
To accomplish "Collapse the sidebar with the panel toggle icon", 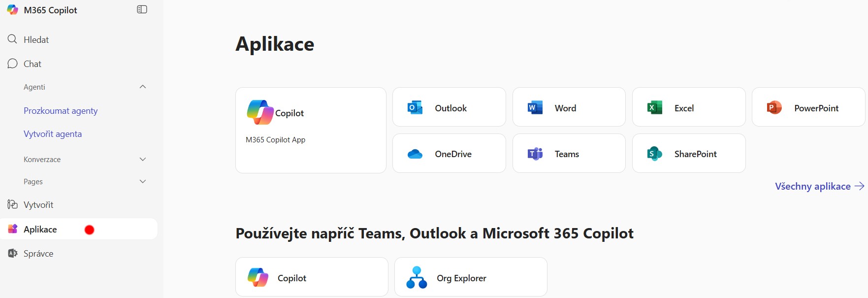I will coord(142,9).
